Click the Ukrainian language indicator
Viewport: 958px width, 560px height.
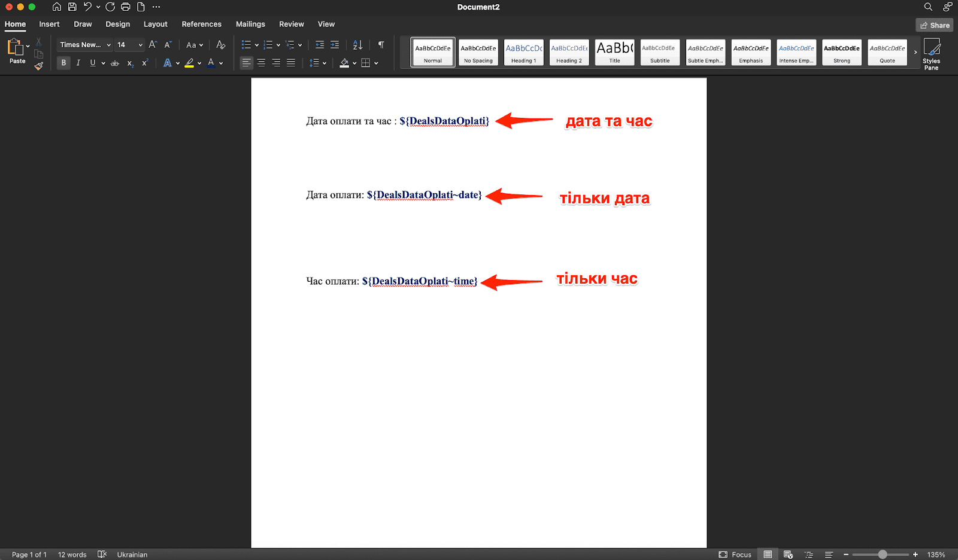[132, 555]
